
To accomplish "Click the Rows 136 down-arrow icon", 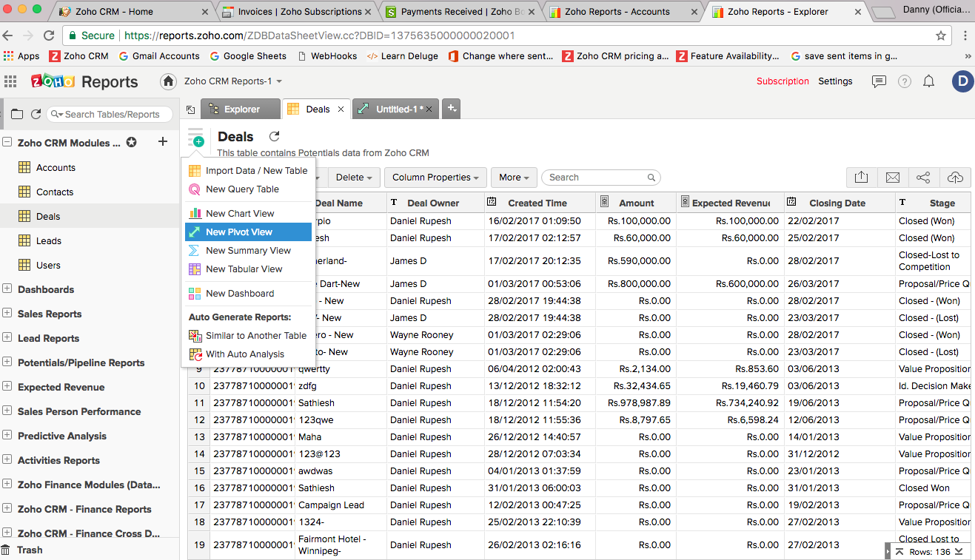I will pos(959,552).
